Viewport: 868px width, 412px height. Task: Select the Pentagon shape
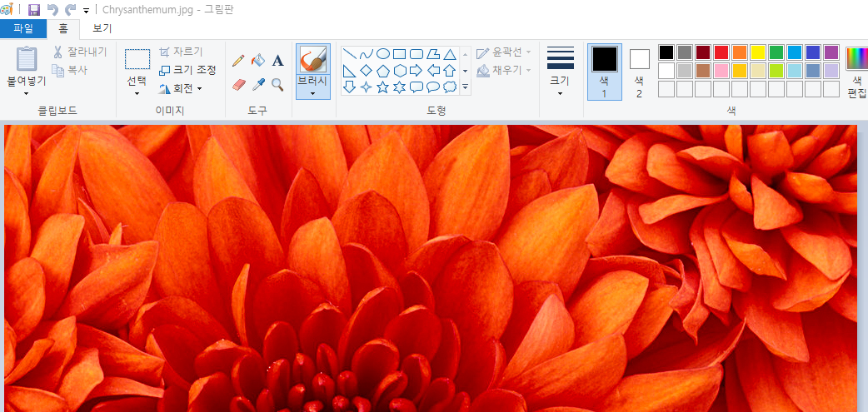click(382, 71)
